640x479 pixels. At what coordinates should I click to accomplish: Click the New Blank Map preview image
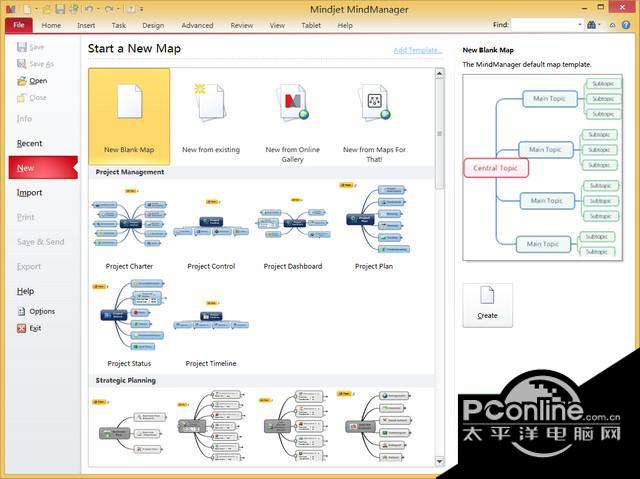[542, 167]
